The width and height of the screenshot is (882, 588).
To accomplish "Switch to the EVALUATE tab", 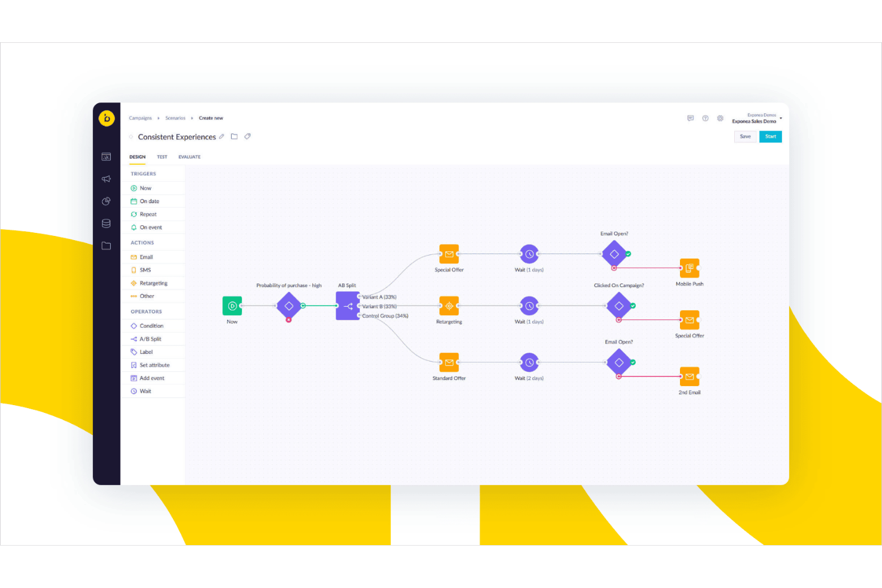I will coord(190,157).
